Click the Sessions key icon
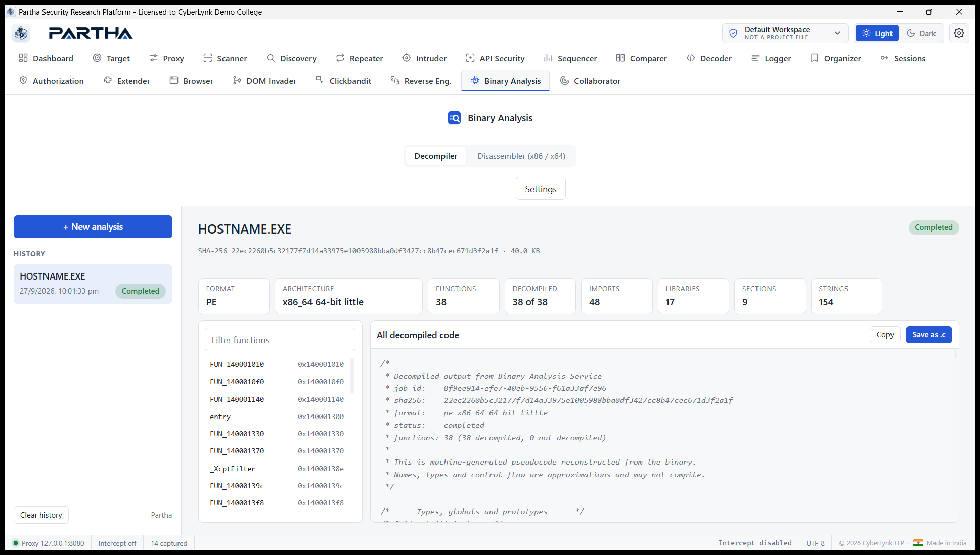Screen dimensions: 980x555 tap(884, 58)
